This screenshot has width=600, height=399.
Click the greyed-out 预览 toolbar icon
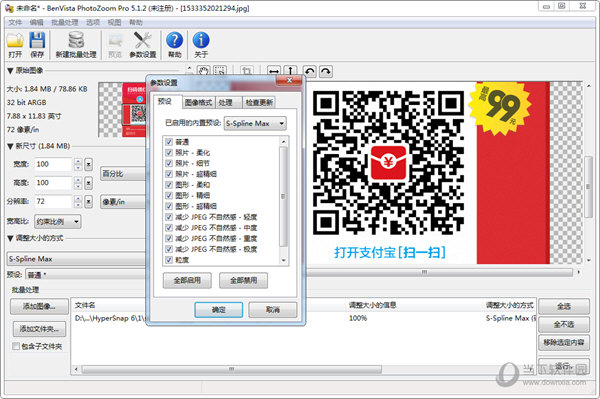[x=115, y=41]
